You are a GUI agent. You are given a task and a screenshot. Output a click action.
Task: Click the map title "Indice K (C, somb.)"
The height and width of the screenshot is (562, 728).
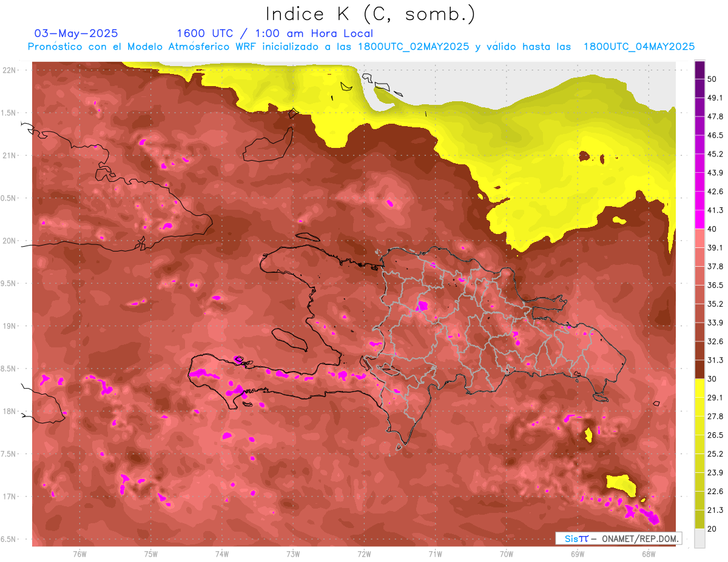[370, 13]
